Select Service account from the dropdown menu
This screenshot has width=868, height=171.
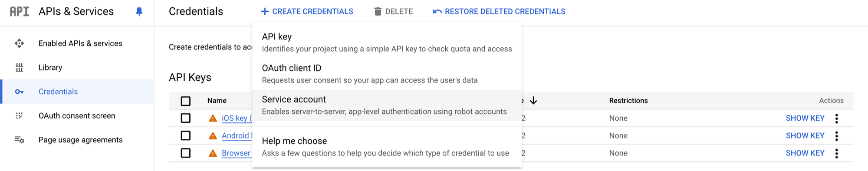387,105
